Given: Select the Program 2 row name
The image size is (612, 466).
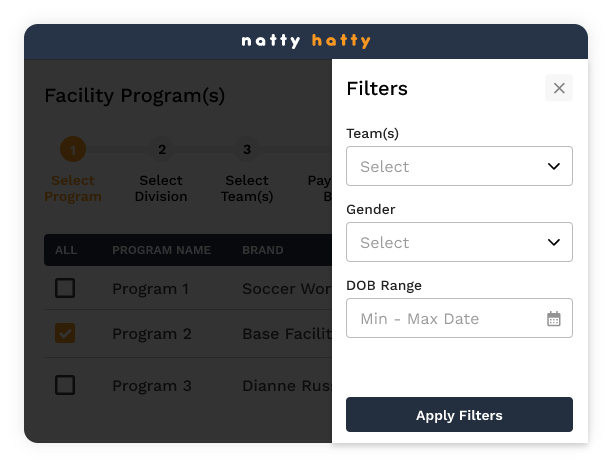Looking at the screenshot, I should [151, 334].
